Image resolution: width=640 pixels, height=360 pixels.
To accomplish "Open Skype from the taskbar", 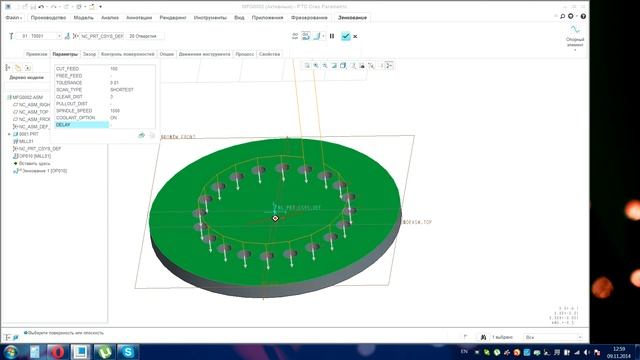I will click(x=128, y=352).
